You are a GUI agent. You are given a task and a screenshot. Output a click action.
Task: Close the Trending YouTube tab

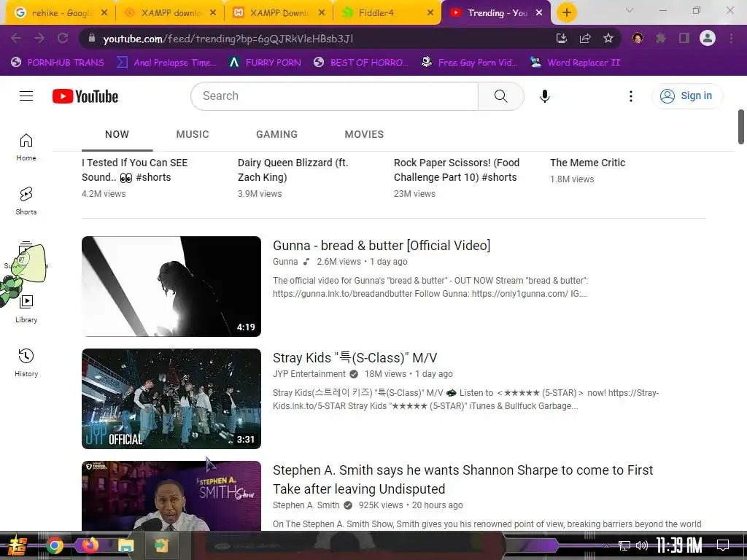coord(539,13)
